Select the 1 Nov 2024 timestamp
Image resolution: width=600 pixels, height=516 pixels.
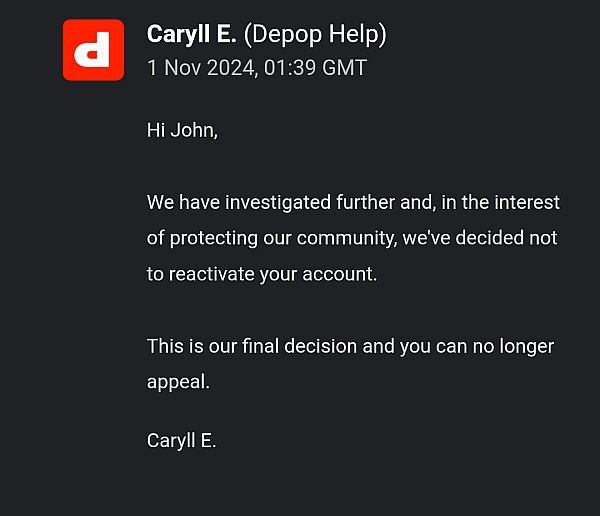tap(201, 68)
